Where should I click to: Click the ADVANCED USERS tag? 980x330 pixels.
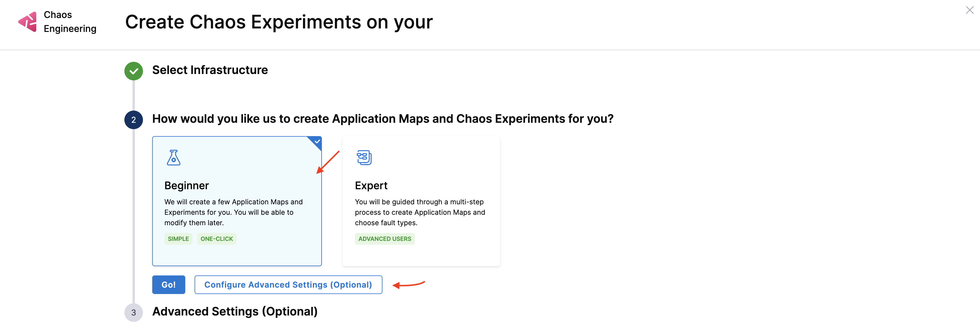coord(384,239)
